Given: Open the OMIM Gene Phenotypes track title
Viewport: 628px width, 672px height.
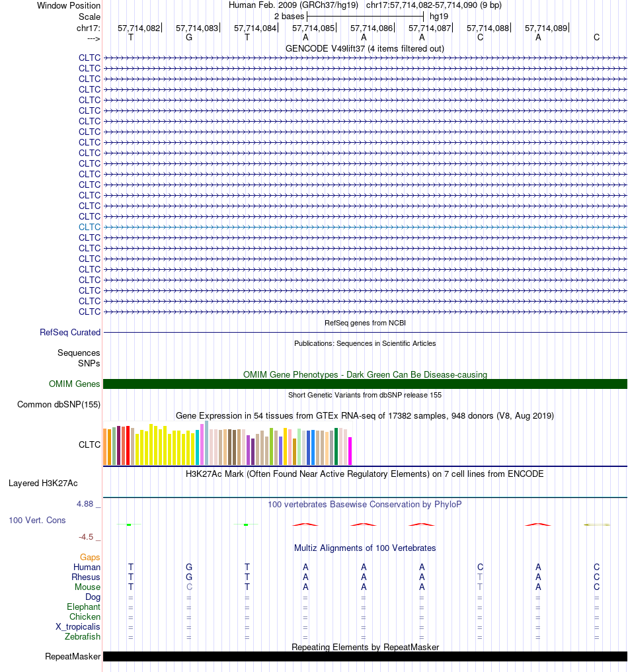Looking at the screenshot, I should pos(365,374).
